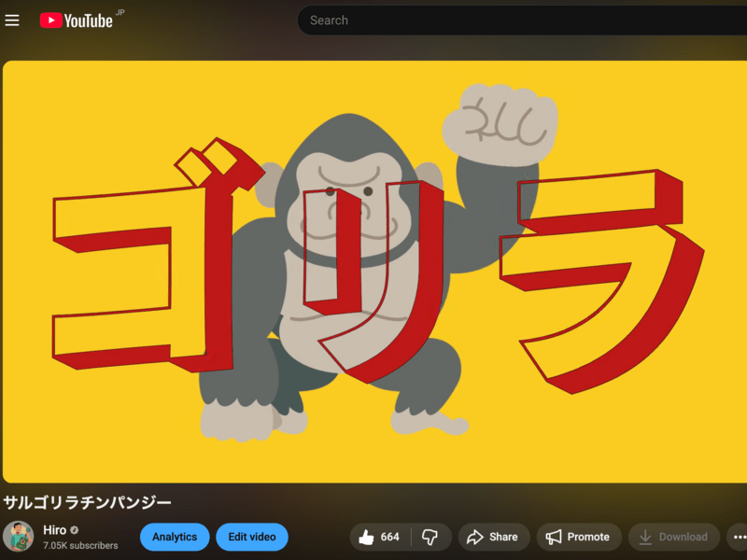Click the gorilla's raised fist in video
The image size is (747, 560).
[x=499, y=121]
